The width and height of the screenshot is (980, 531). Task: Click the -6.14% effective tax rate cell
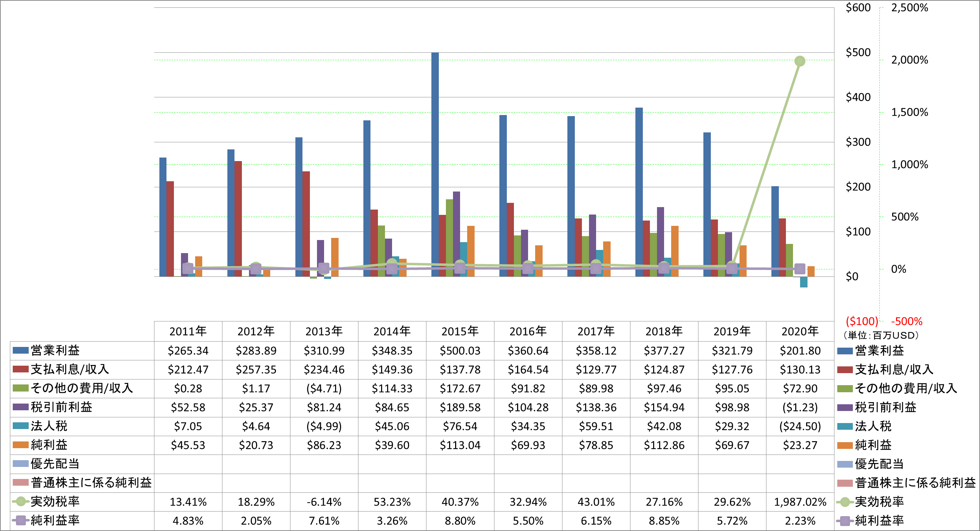[324, 502]
